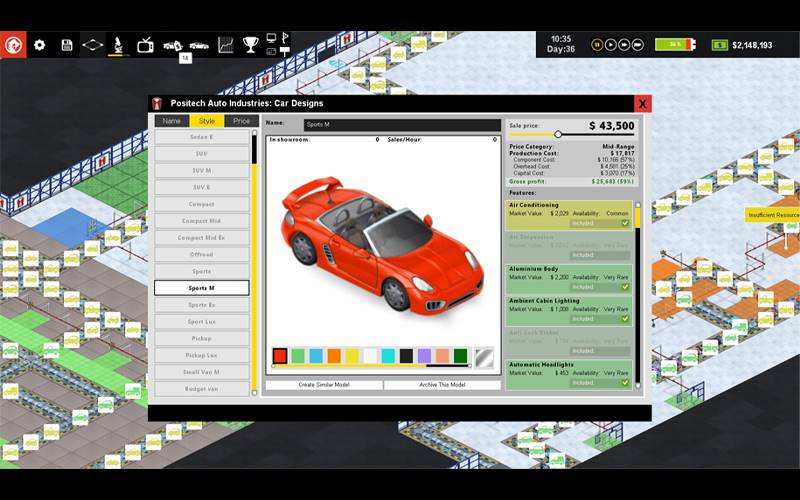Toggle Ambient Cabin Lighting included checkbox

pos(625,319)
